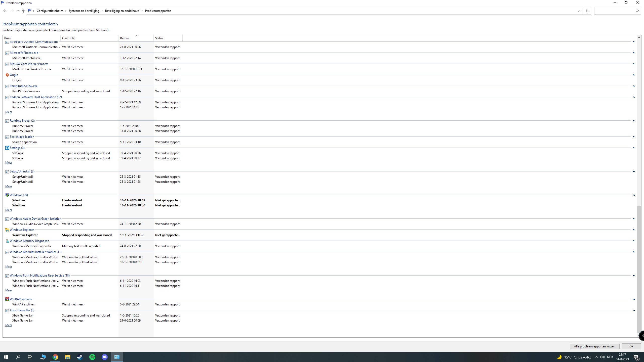Show more Windows (39) reports via Meer

pyautogui.click(x=9, y=210)
